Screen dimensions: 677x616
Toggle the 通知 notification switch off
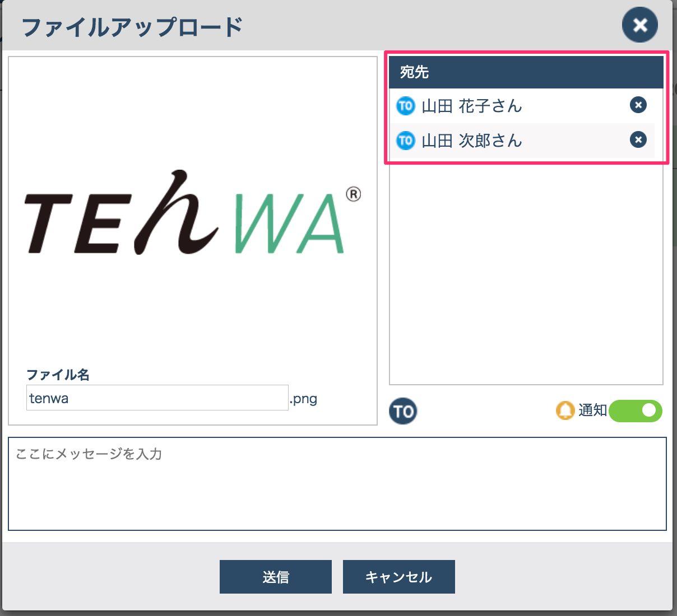(x=636, y=411)
